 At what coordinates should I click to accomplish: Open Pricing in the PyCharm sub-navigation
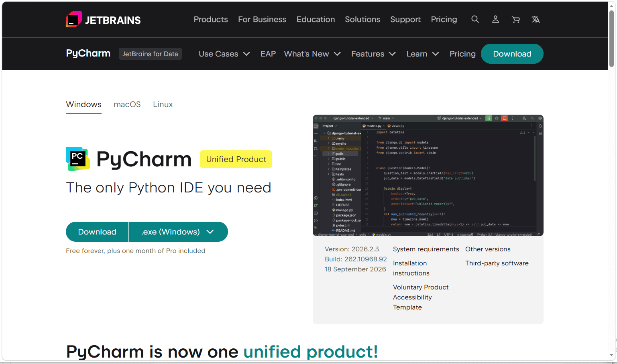coord(462,54)
